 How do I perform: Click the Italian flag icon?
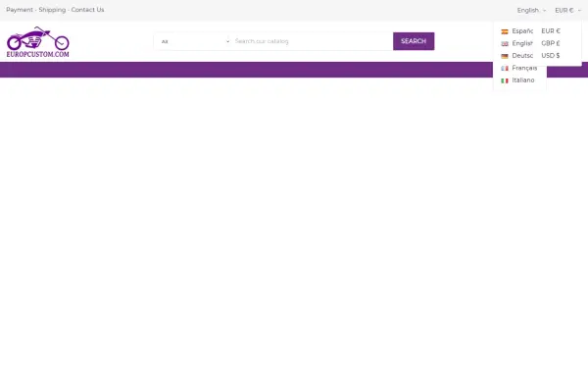click(505, 80)
